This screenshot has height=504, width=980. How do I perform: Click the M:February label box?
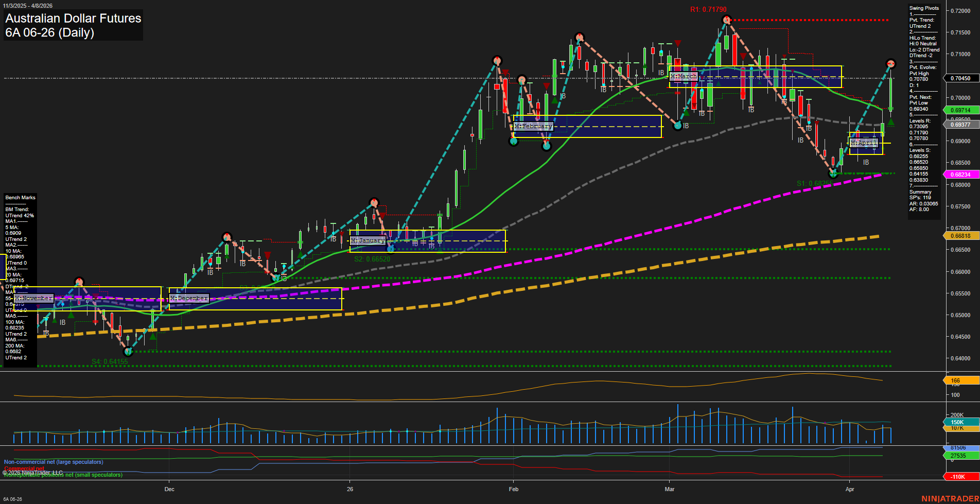pos(533,126)
